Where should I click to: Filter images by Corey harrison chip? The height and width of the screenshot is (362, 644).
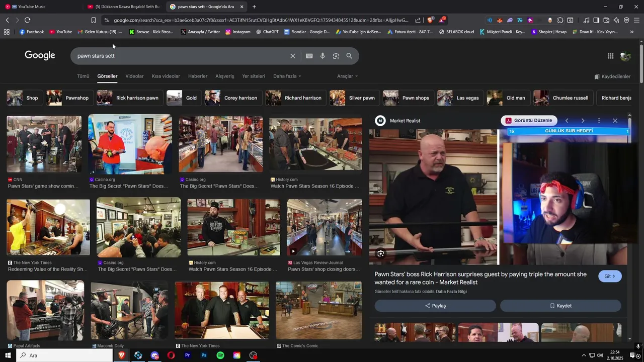click(233, 98)
